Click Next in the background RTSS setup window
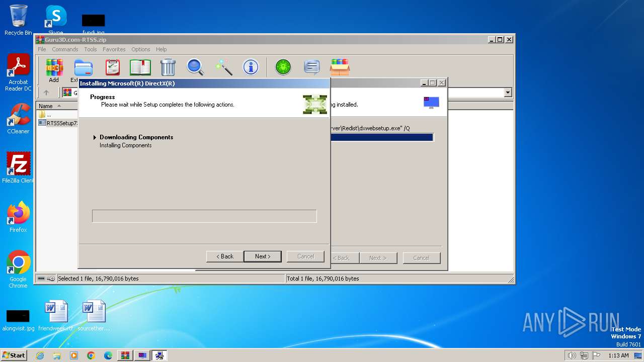The height and width of the screenshot is (362, 644). (378, 258)
